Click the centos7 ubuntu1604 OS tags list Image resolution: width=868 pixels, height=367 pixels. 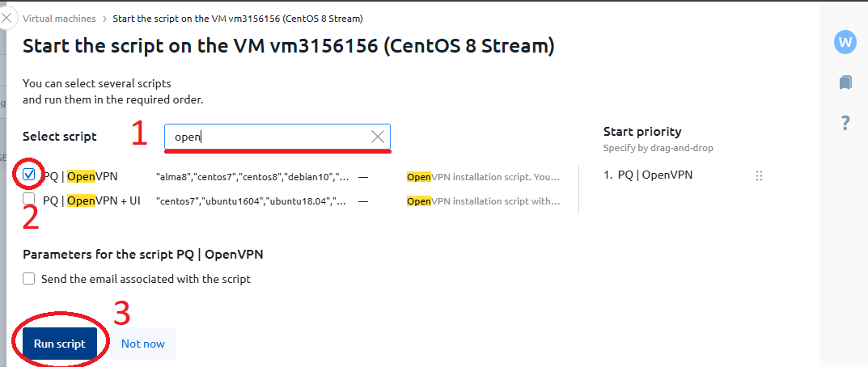pyautogui.click(x=252, y=201)
